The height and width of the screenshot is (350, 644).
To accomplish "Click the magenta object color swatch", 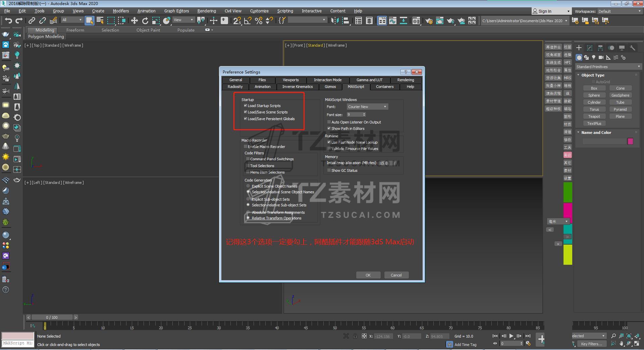I will click(630, 141).
